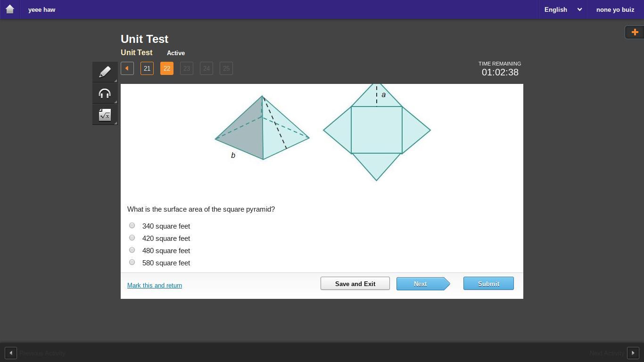Click the Submit button
644x362 pixels.
click(488, 283)
